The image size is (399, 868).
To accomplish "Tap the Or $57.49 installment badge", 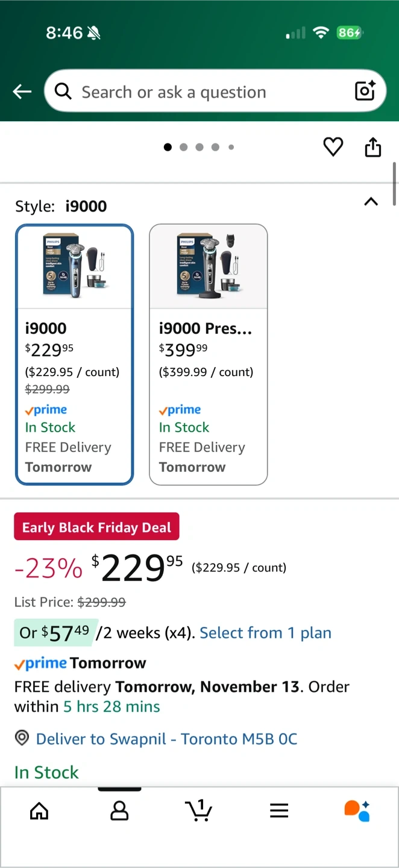I will 55,633.
